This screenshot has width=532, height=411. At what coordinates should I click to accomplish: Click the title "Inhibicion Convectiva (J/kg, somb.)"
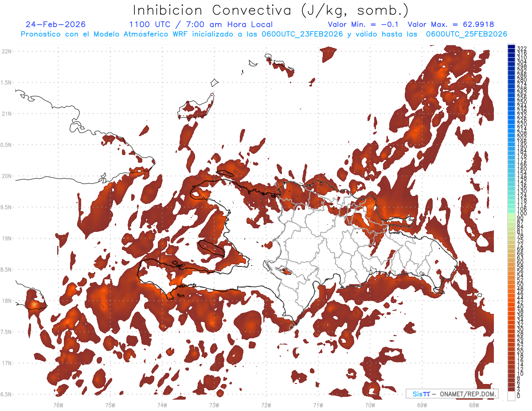point(271,11)
